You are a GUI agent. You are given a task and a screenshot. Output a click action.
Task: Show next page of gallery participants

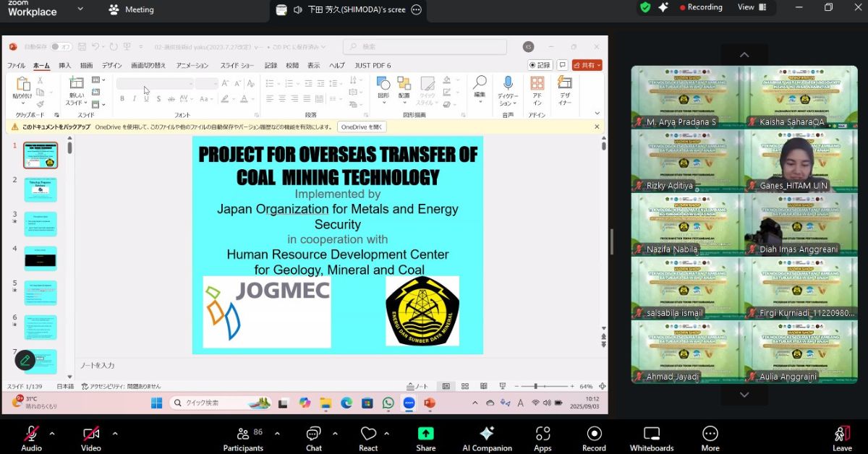744,395
